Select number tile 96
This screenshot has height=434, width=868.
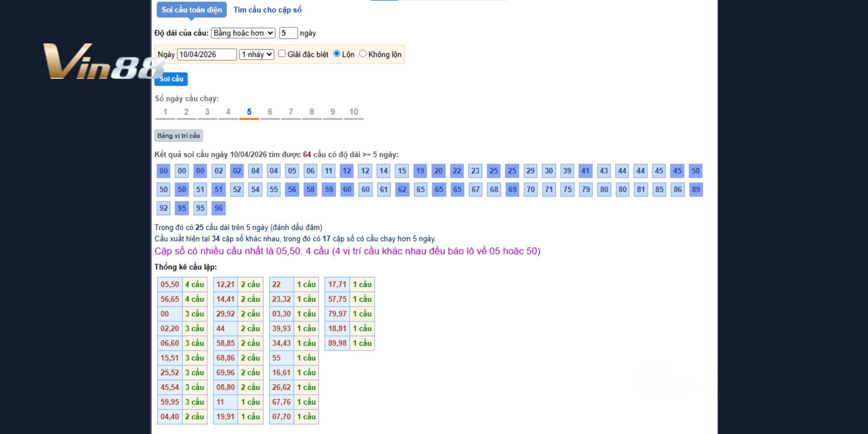[218, 208]
